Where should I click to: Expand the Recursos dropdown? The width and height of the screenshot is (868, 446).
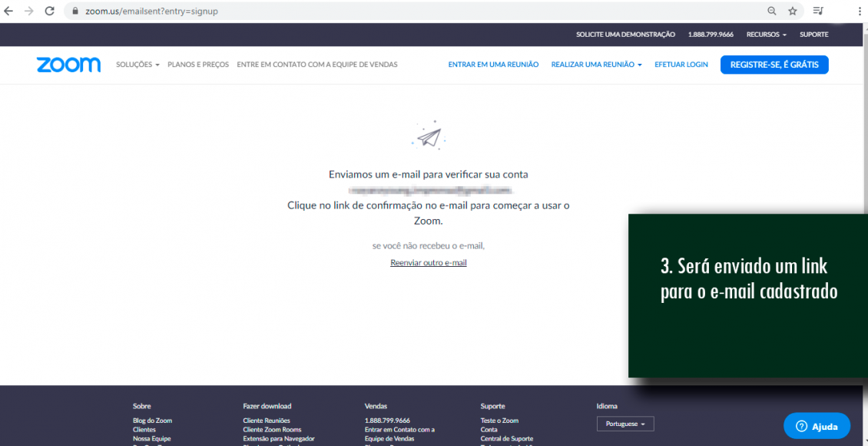pos(767,35)
